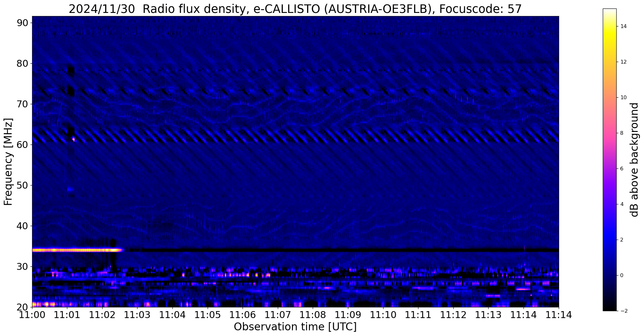
Task: Click the 11:05 time tick label
Action: 208,315
